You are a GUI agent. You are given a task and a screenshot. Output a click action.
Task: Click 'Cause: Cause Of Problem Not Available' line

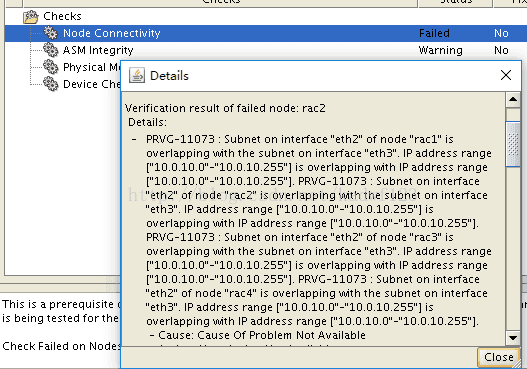(258, 335)
